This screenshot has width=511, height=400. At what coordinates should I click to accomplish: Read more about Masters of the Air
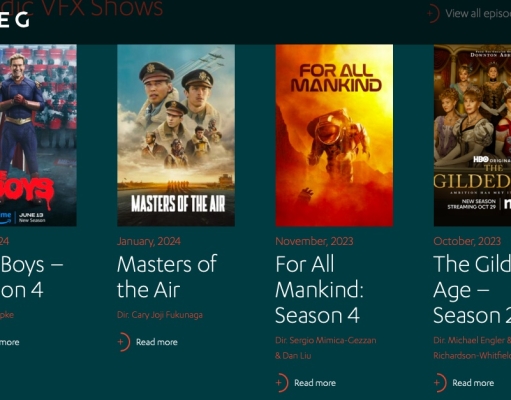[x=157, y=342]
